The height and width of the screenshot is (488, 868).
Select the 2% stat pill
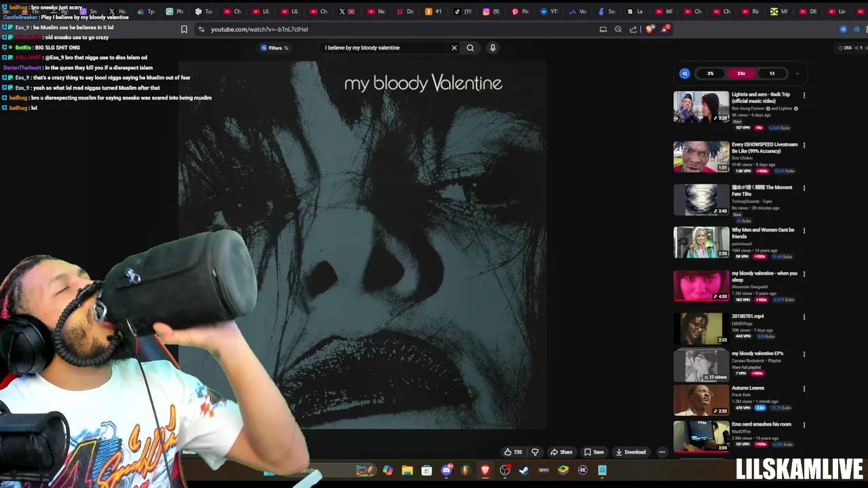[710, 73]
